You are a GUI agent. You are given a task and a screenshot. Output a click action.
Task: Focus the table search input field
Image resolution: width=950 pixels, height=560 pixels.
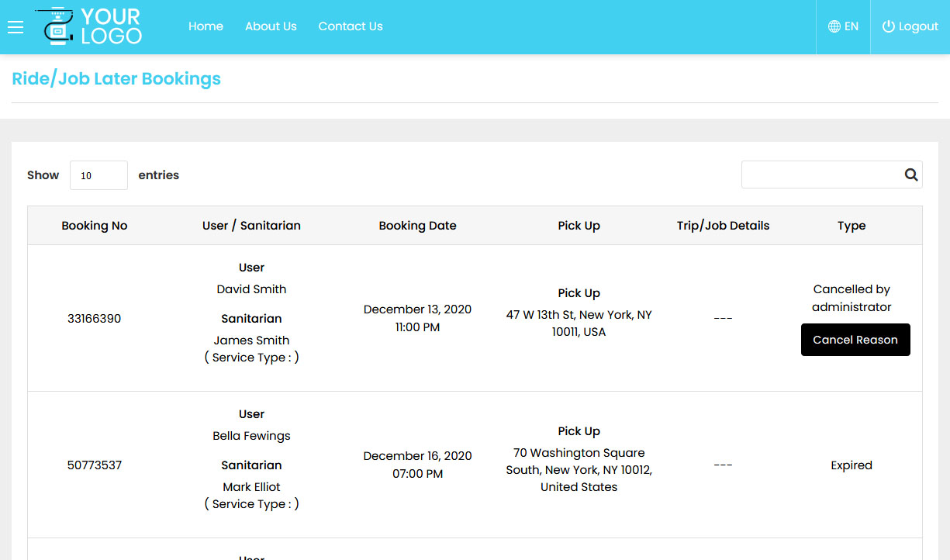(820, 175)
